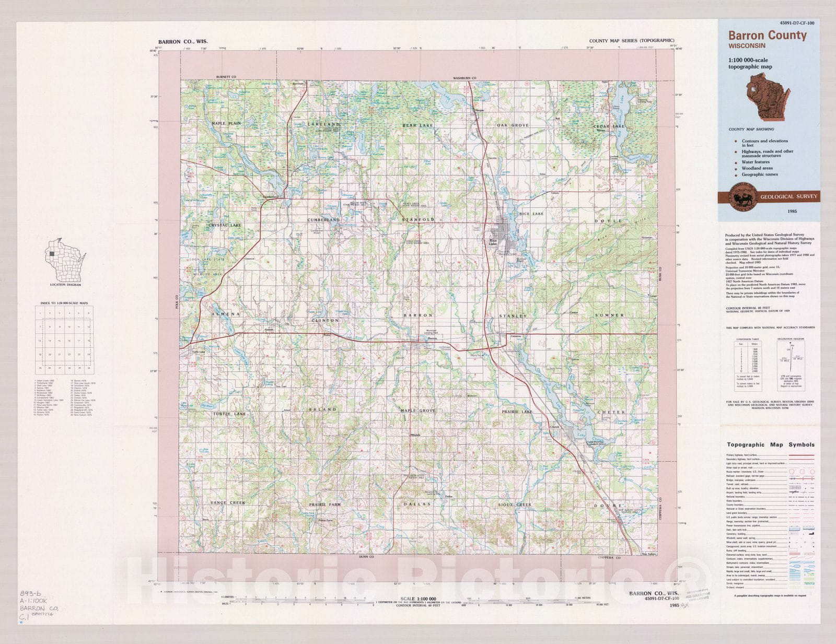The width and height of the screenshot is (836, 644).
Task: Click 'Contours and elevations in feet' bullet
Action: [x=764, y=143]
